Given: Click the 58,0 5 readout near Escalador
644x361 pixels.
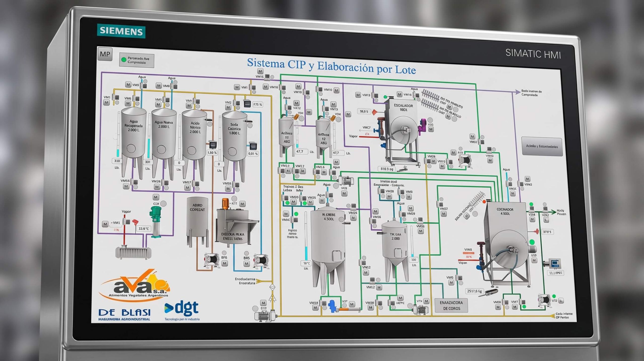Looking at the screenshot, I should [x=364, y=111].
